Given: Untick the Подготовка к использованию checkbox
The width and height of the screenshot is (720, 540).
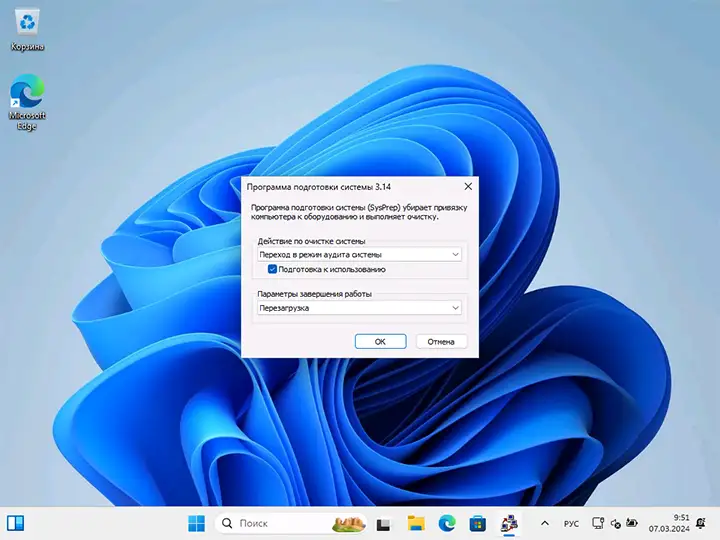Looking at the screenshot, I should 272,269.
